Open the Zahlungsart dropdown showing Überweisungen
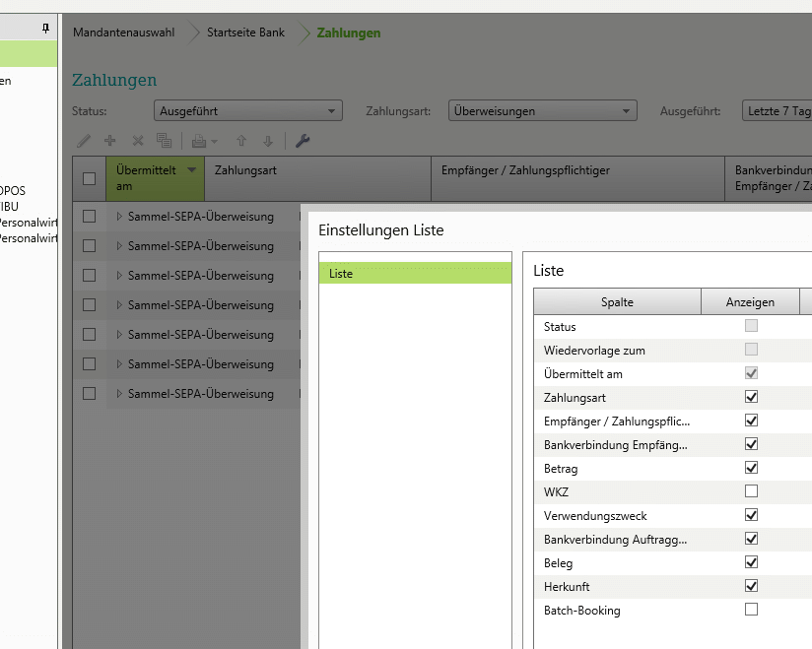Screen dimensions: 812x649 (x=543, y=110)
